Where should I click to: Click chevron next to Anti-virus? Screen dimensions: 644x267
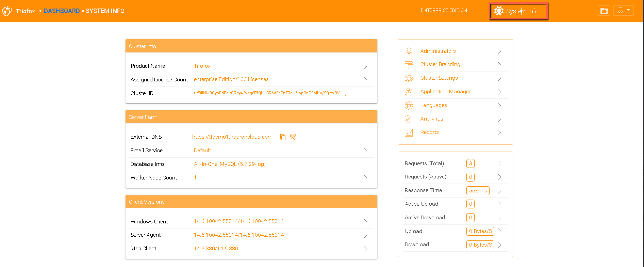pos(499,119)
